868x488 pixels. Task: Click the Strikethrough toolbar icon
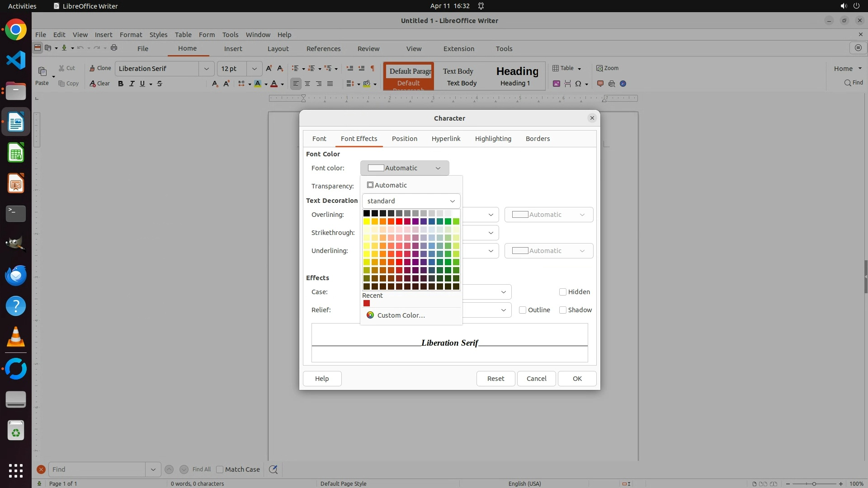click(160, 84)
